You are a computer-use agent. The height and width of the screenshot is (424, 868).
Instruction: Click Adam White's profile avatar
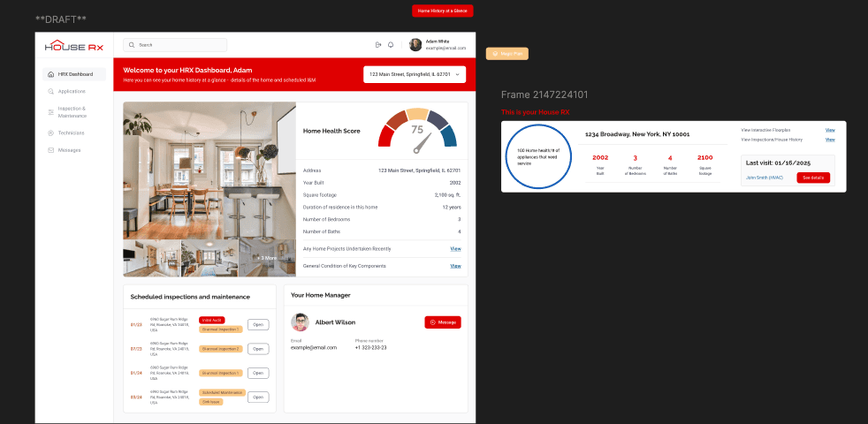(x=415, y=44)
